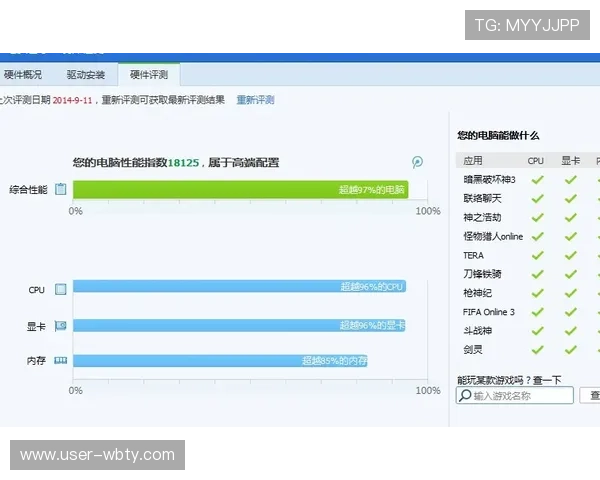Switch to the 驱动安装 tab

pyautogui.click(x=86, y=74)
